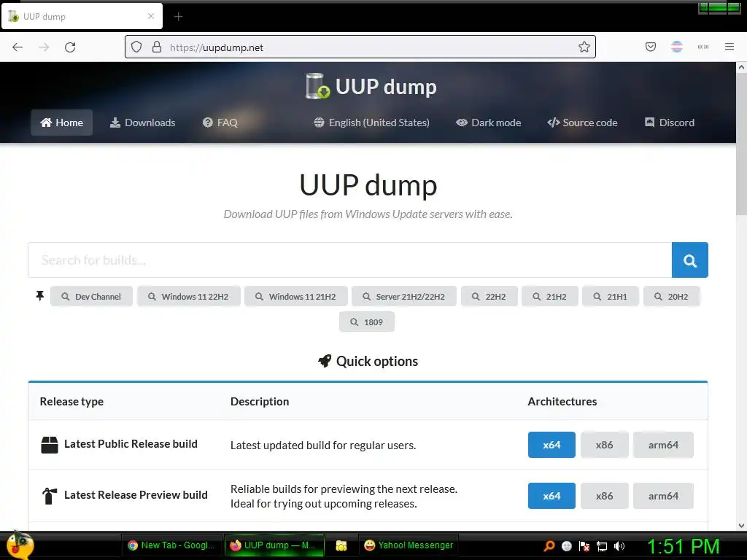Screen dimensions: 747x560
Task: Open a new browser tab with plus
Action: coord(178,17)
